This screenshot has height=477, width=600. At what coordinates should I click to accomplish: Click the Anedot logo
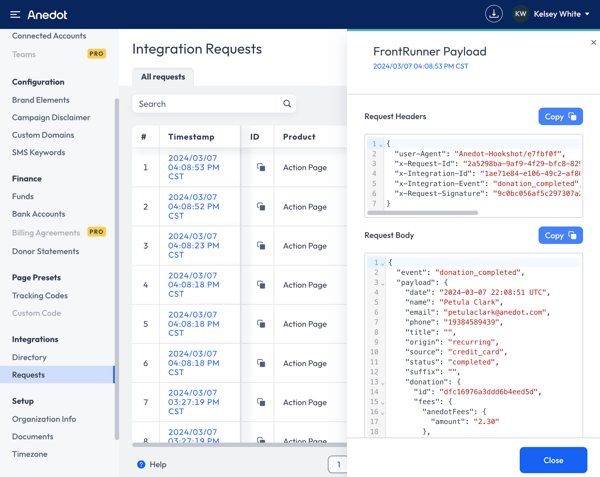pyautogui.click(x=47, y=15)
